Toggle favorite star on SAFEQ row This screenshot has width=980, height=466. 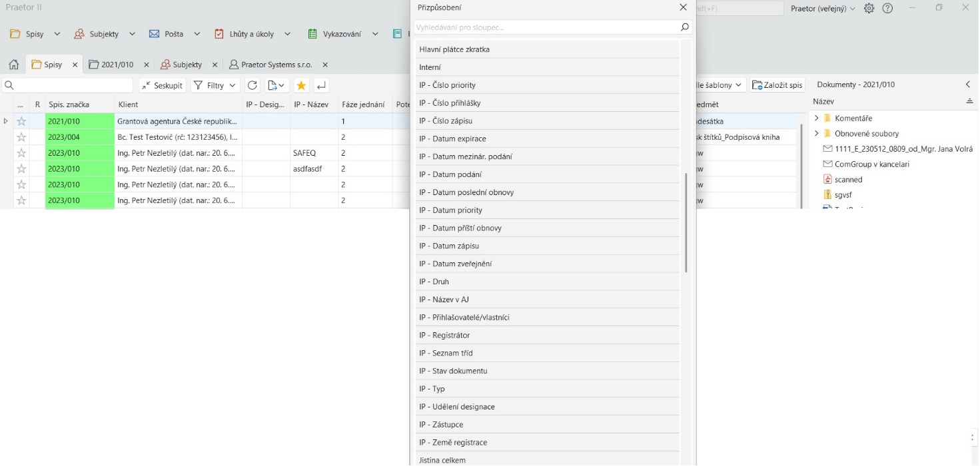pos(21,153)
